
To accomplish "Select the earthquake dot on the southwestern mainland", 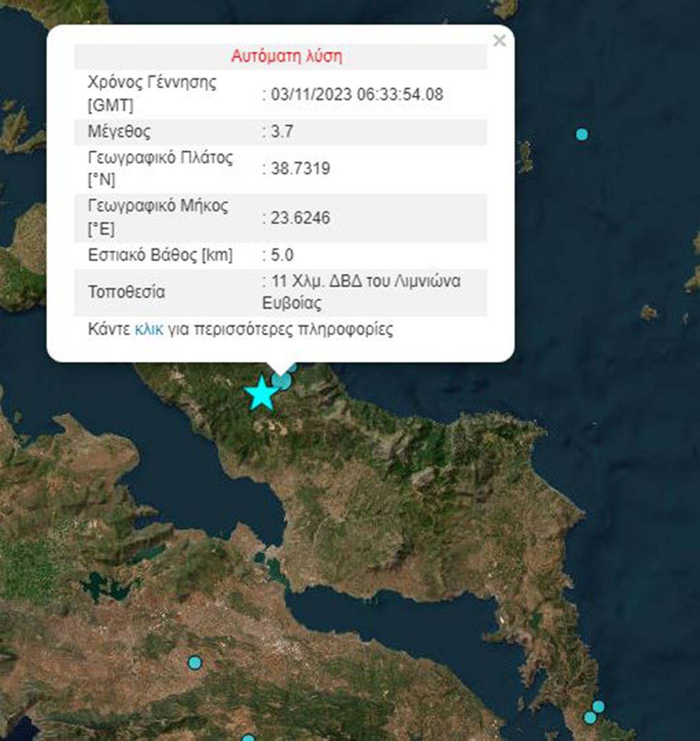I will click(195, 663).
